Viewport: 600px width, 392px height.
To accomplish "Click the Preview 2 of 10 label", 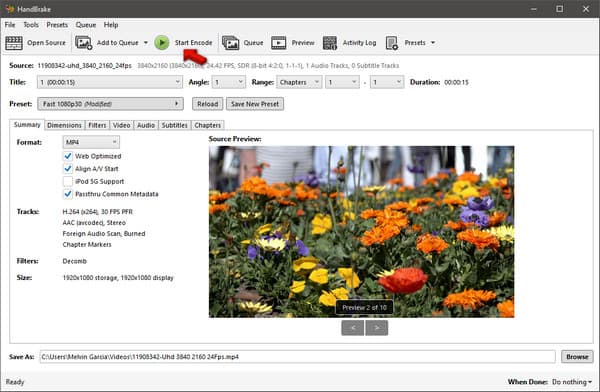I will click(364, 307).
